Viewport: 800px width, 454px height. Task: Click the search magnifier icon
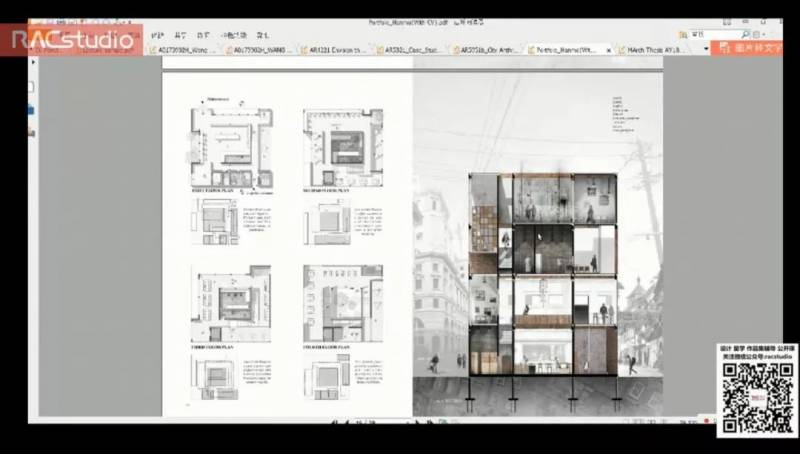pyautogui.click(x=744, y=34)
